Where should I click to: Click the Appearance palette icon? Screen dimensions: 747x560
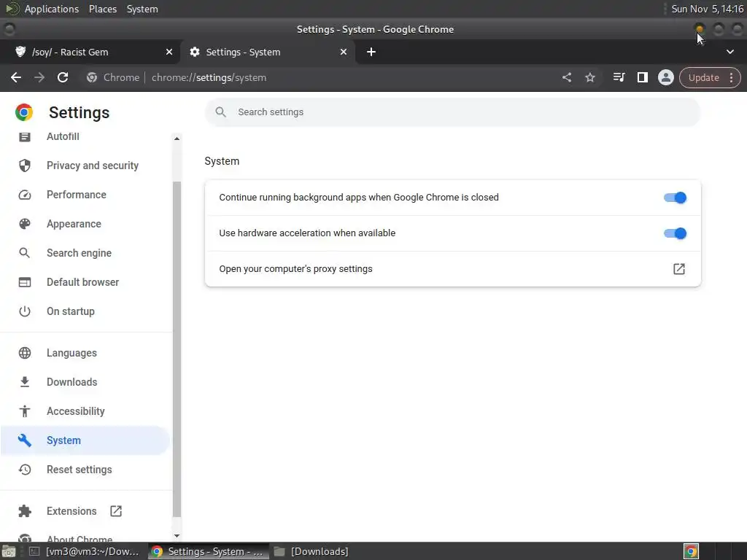(25, 224)
